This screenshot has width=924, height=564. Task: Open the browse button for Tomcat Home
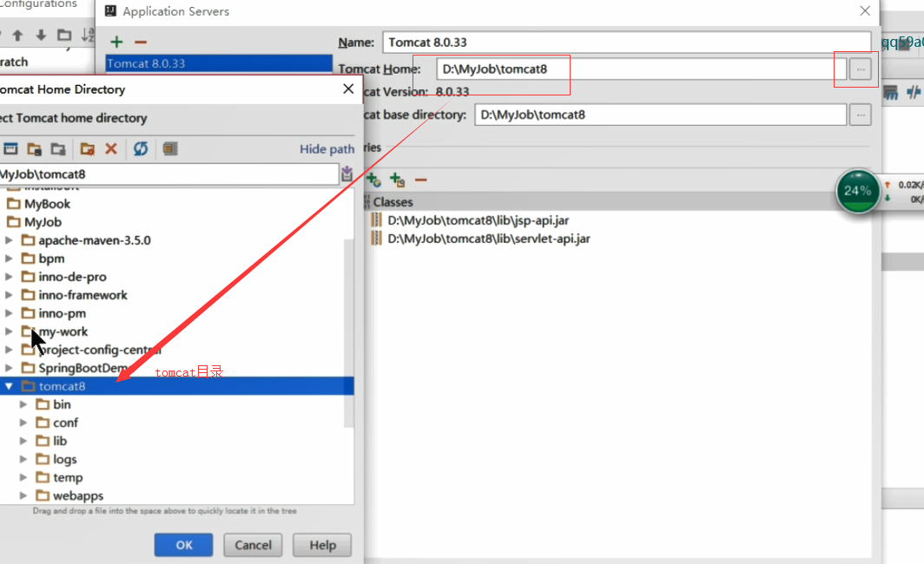click(x=861, y=69)
